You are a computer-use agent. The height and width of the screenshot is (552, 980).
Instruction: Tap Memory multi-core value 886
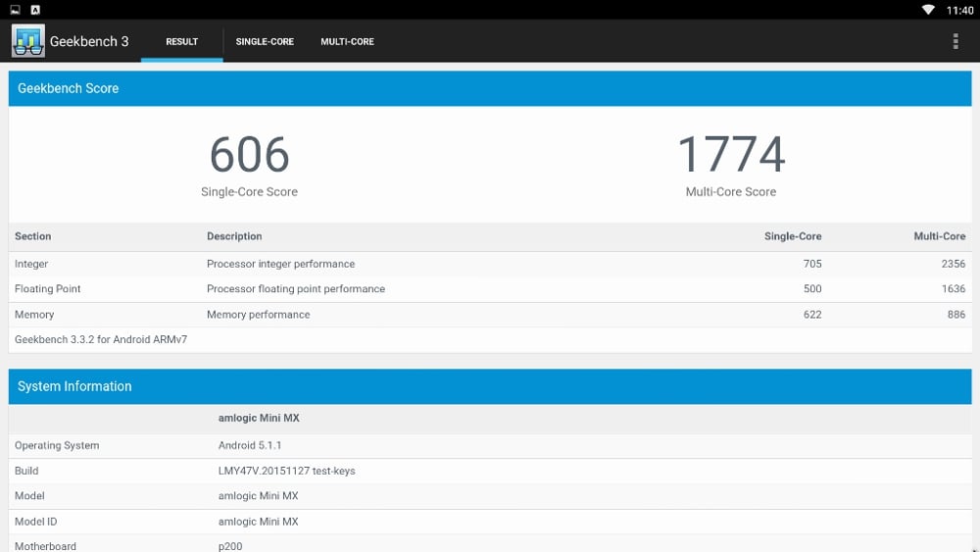[956, 315]
